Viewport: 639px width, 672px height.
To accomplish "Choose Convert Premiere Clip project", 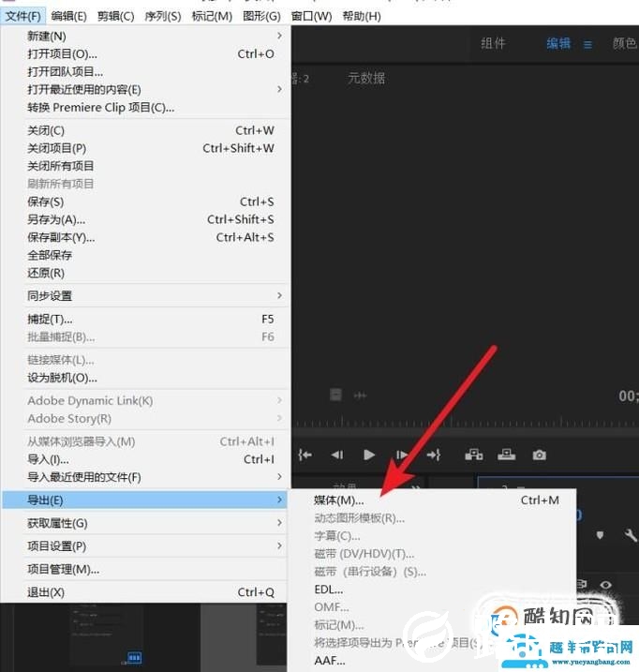I will coord(146,107).
